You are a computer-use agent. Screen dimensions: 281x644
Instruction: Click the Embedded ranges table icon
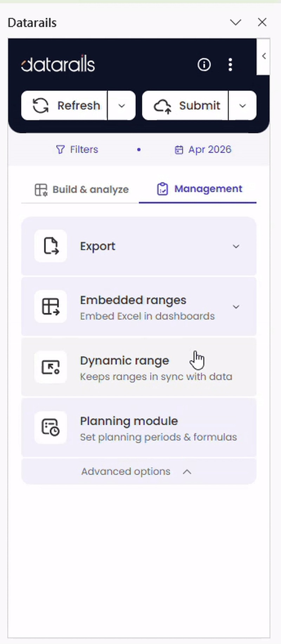(51, 306)
